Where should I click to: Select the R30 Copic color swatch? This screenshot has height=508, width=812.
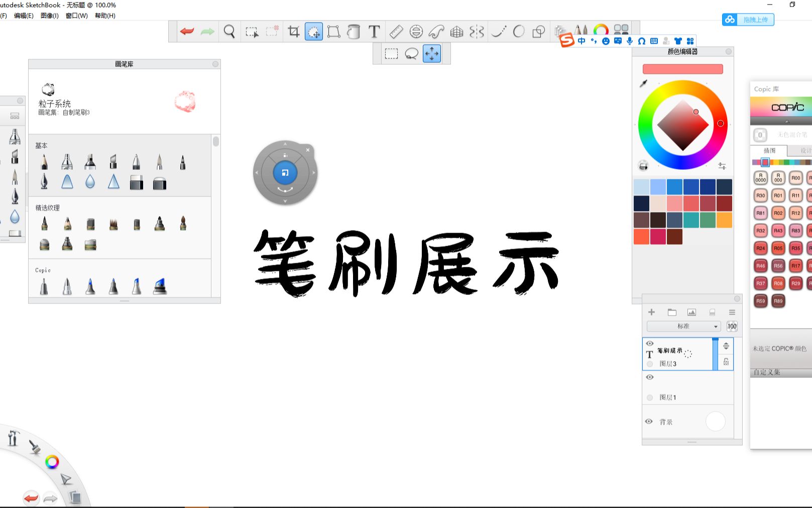pyautogui.click(x=760, y=195)
